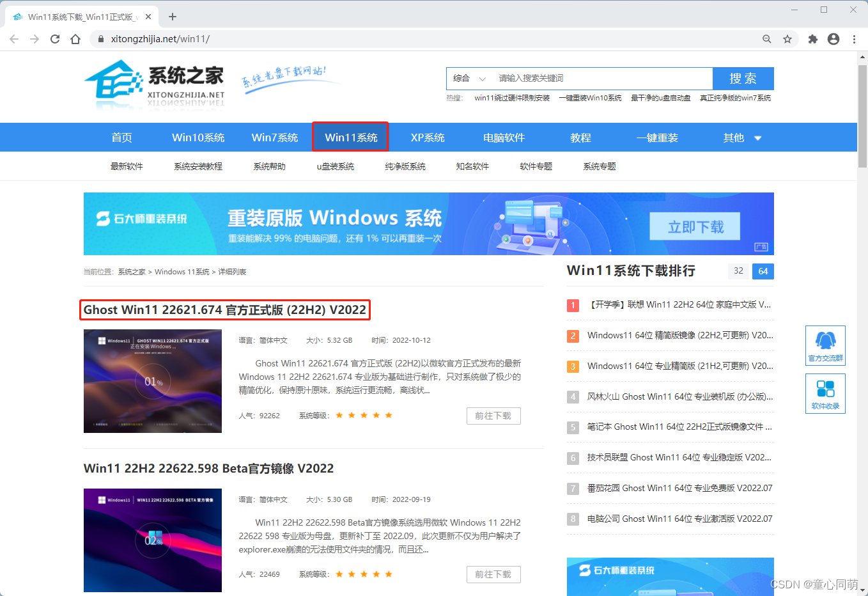Select the 64 tab on Win11 ranking
The width and height of the screenshot is (868, 596).
coord(763,271)
